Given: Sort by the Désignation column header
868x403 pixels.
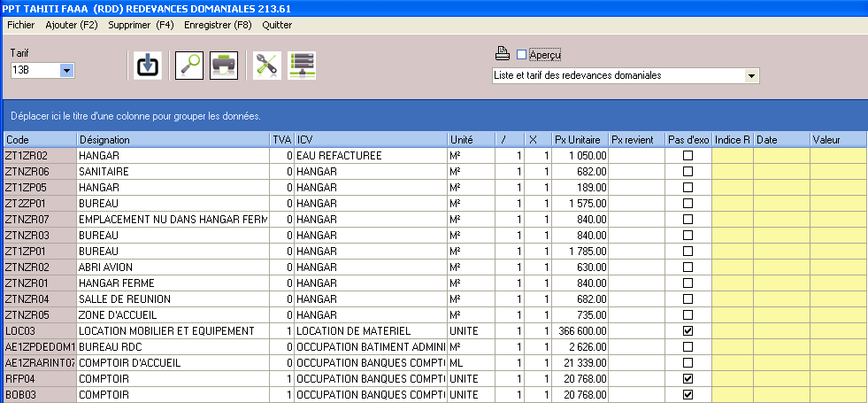Looking at the screenshot, I should pyautogui.click(x=173, y=139).
